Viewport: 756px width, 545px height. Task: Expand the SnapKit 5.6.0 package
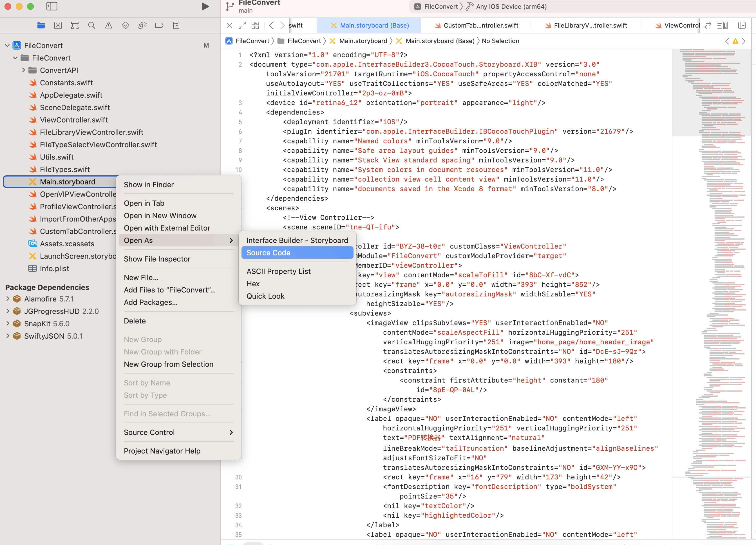coord(8,323)
